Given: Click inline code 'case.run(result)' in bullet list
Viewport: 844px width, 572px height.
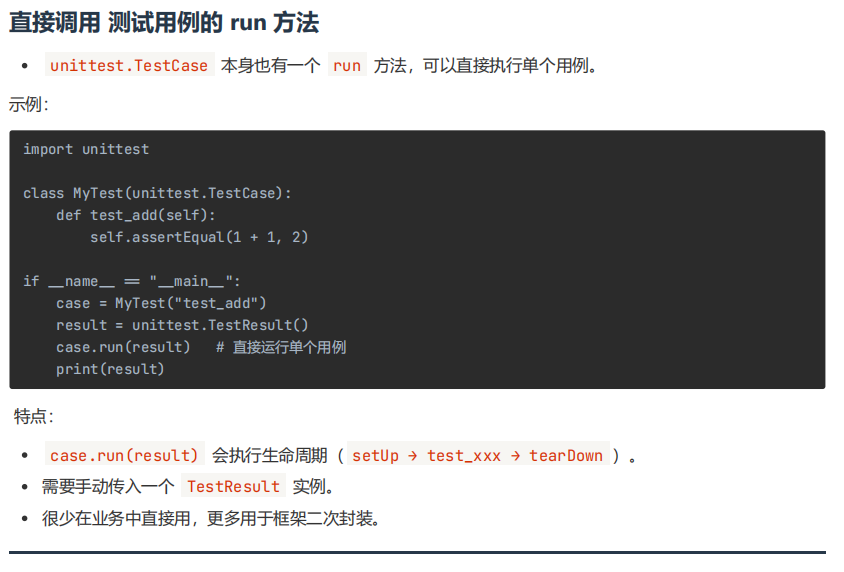Looking at the screenshot, I should coord(124,455).
